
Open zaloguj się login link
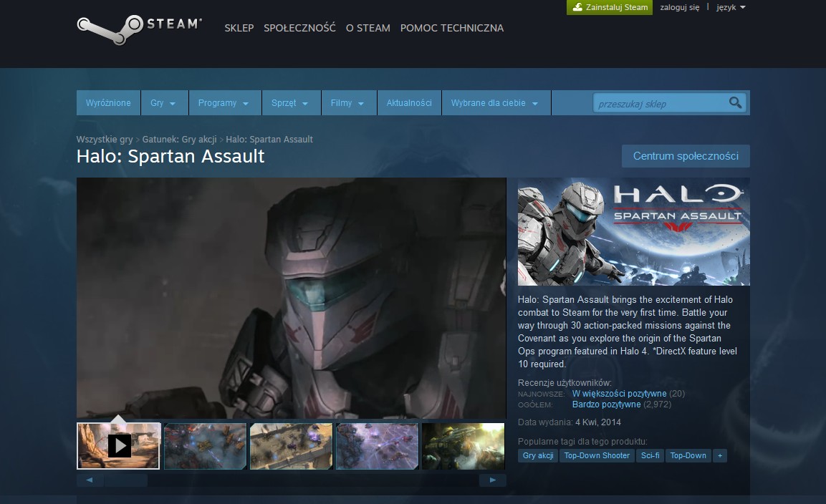(x=680, y=7)
